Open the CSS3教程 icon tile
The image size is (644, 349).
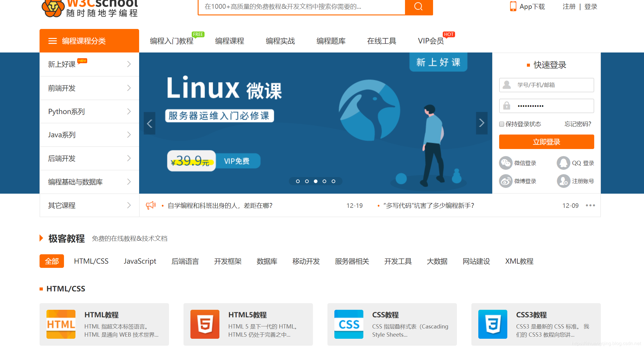pos(493,324)
